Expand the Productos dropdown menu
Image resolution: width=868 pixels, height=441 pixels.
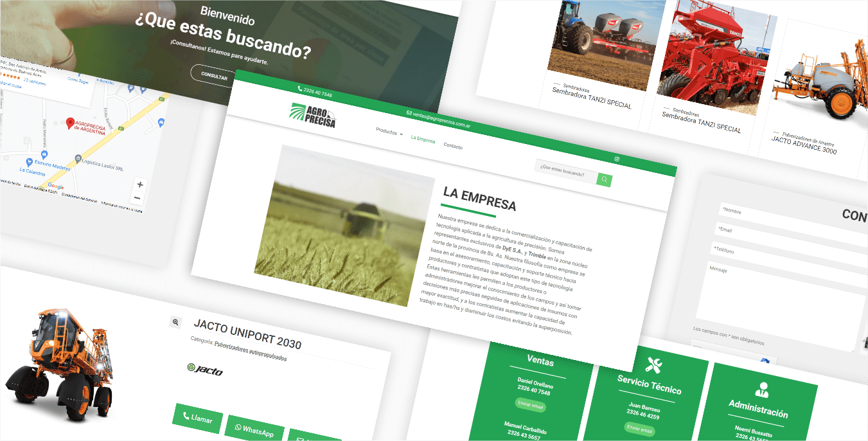click(x=389, y=131)
